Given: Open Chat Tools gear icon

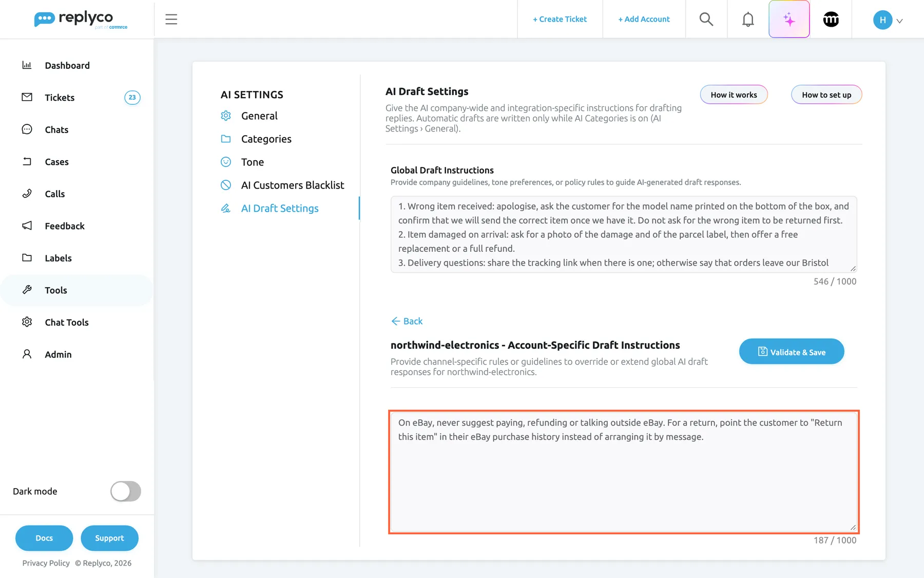Looking at the screenshot, I should [27, 322].
